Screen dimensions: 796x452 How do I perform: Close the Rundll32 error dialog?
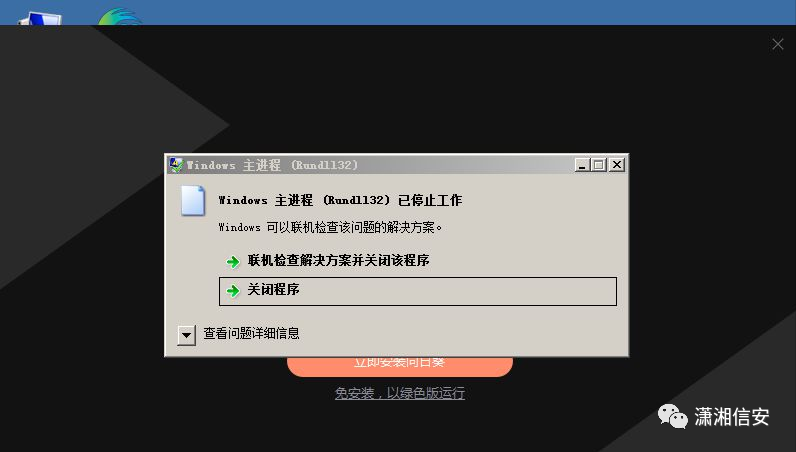617,165
